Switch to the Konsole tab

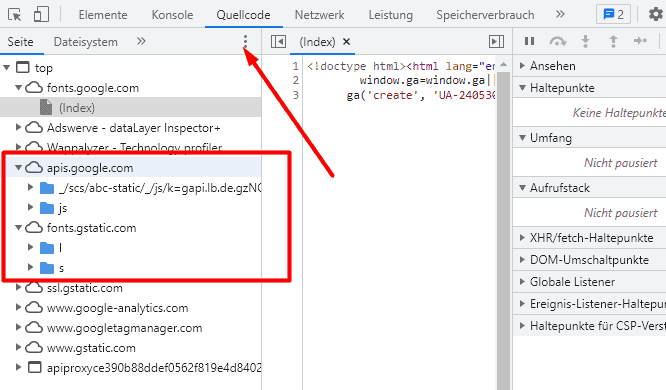(x=172, y=15)
